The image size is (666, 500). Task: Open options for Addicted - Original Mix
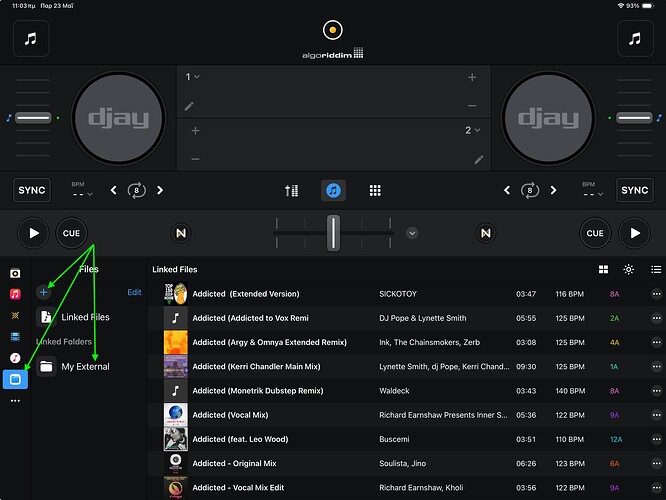coord(656,463)
